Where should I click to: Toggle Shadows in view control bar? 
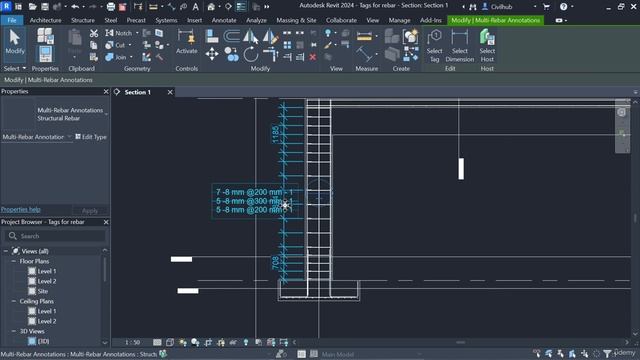(195, 342)
